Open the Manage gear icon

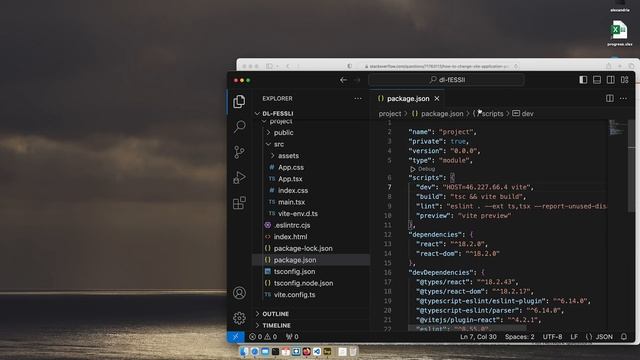(239, 318)
